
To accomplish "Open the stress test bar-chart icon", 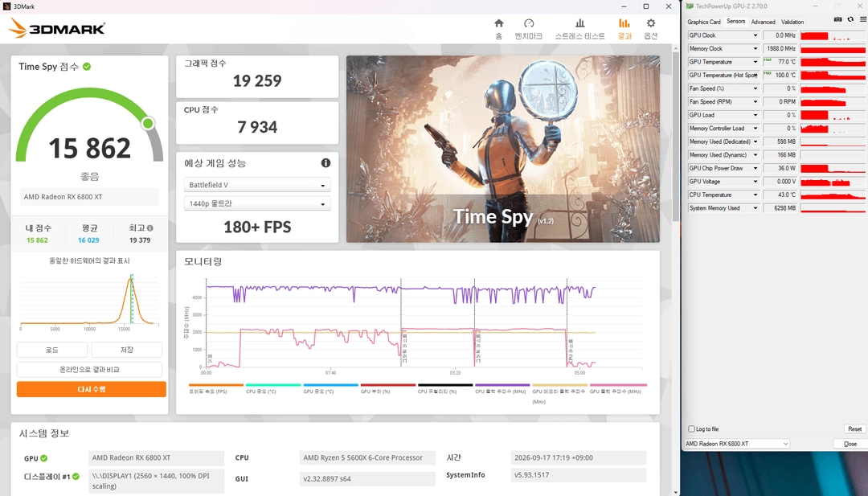I will [579, 23].
